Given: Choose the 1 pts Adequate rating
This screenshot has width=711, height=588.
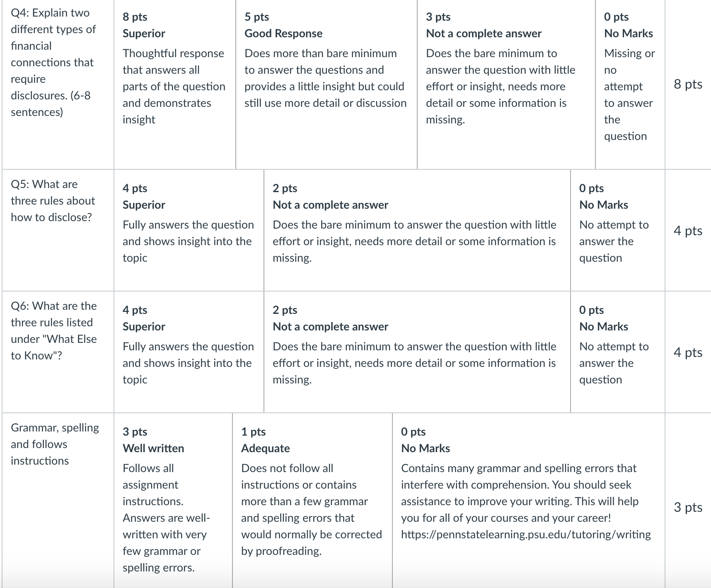Looking at the screenshot, I should click(x=312, y=500).
